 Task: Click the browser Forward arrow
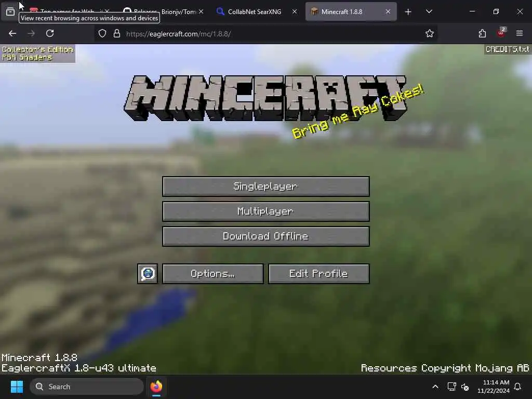tap(31, 33)
